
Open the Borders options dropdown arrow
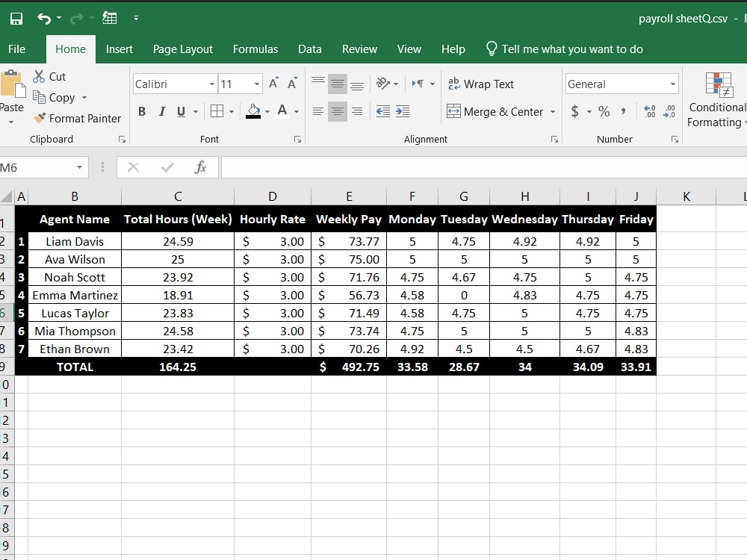(232, 112)
